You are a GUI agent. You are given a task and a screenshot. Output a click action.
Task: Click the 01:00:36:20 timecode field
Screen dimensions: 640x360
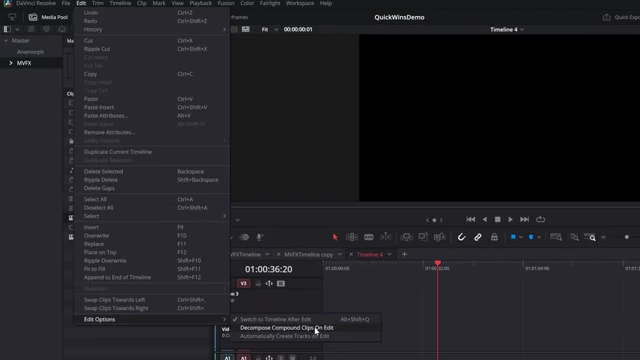click(268, 269)
